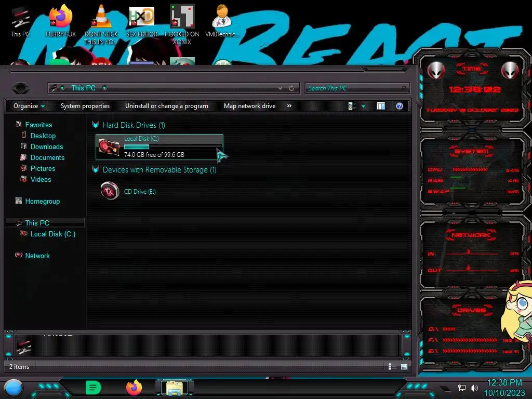Image resolution: width=532 pixels, height=399 pixels.
Task: Click System properties in the toolbar
Action: coord(85,106)
